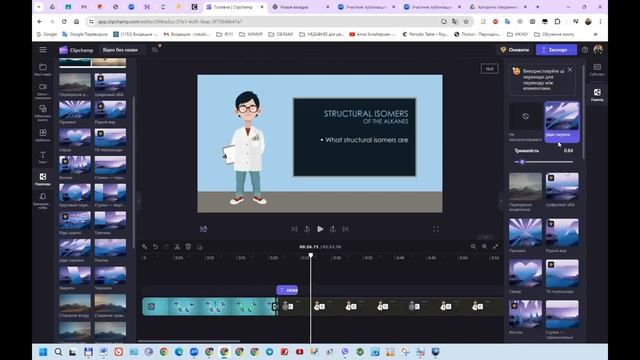
Task: Choose the cross fade transition in right panel
Action: point(525,187)
